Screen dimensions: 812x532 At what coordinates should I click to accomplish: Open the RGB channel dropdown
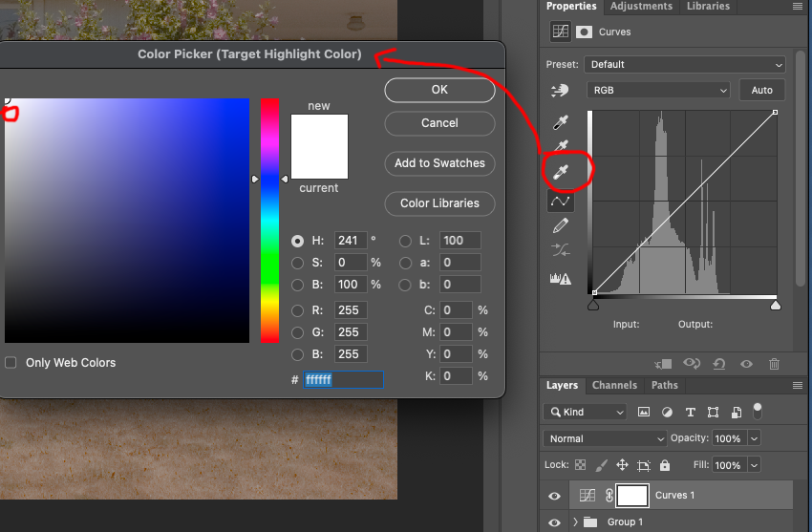659,90
